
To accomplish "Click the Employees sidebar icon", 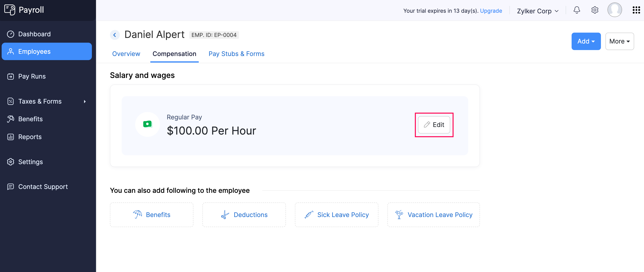I will point(11,51).
